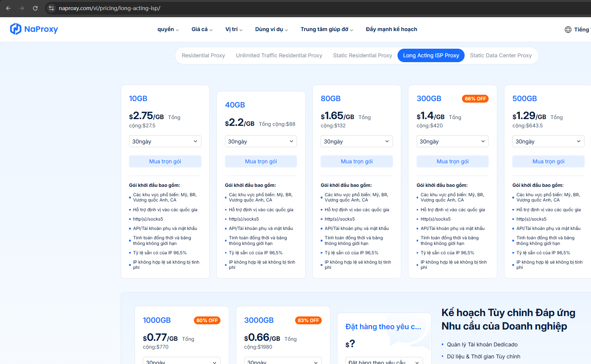Click the 3000GB plan title
The image size is (591, 364).
click(259, 320)
